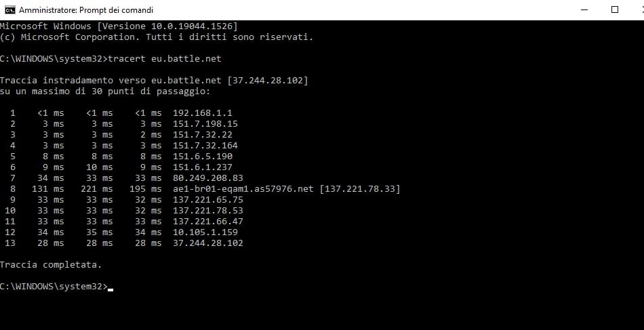The width and height of the screenshot is (644, 330).
Task: Click the 131 ms value in hop 8
Action: 48,189
